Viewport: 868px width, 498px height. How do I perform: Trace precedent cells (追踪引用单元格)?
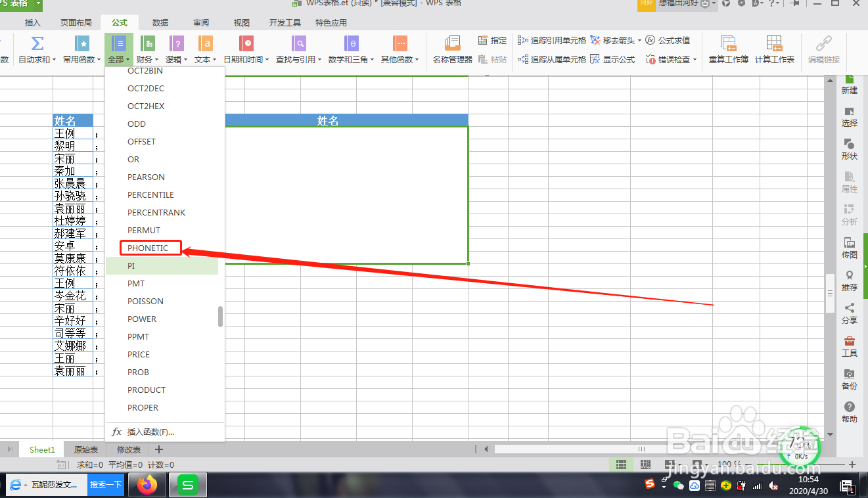tap(552, 41)
